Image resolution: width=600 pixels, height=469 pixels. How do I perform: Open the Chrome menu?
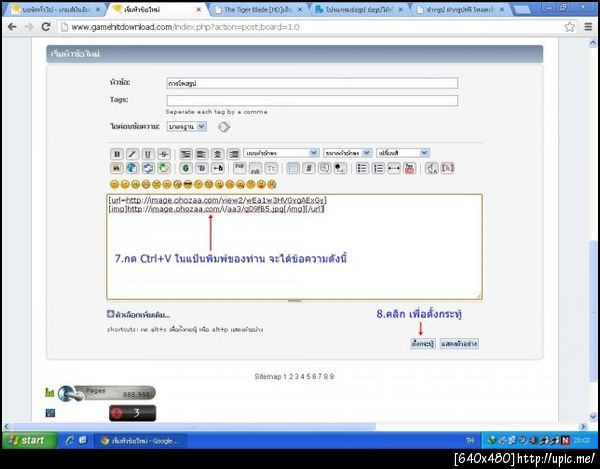[x=589, y=27]
